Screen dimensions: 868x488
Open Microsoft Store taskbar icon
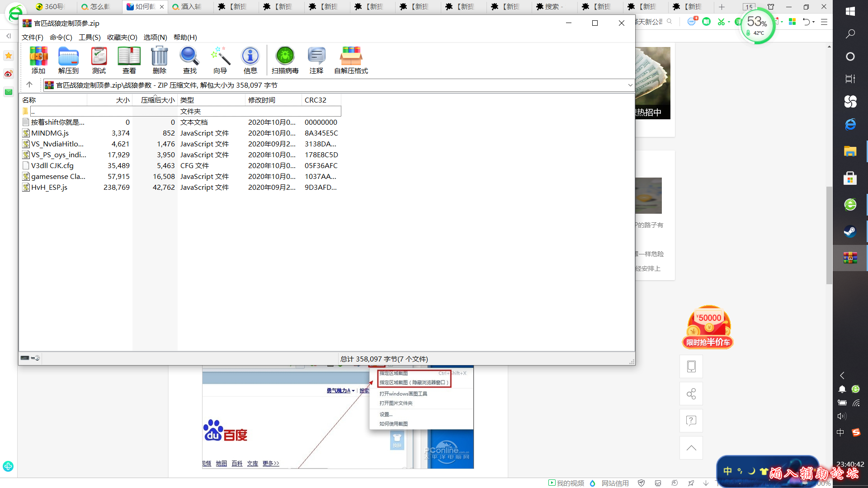850,178
